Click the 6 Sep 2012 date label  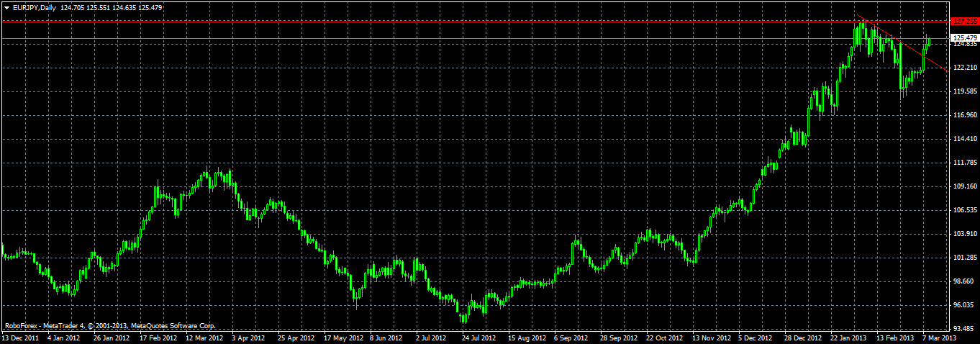click(569, 338)
